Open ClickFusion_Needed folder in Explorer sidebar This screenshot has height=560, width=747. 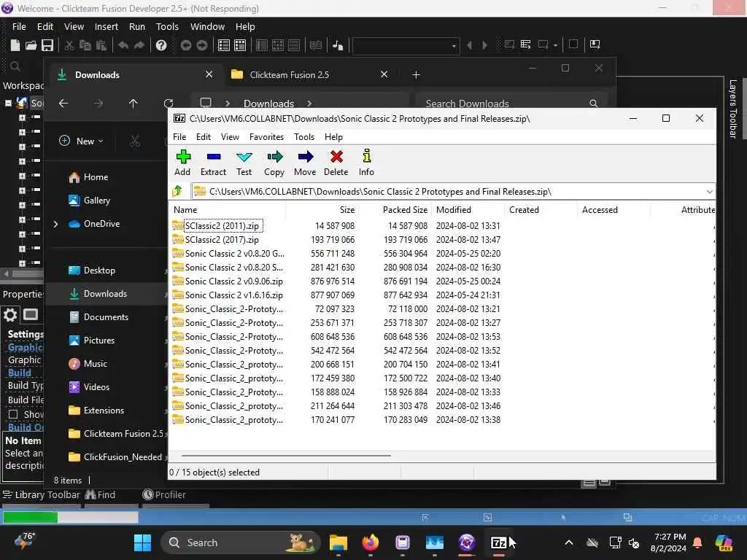point(123,457)
